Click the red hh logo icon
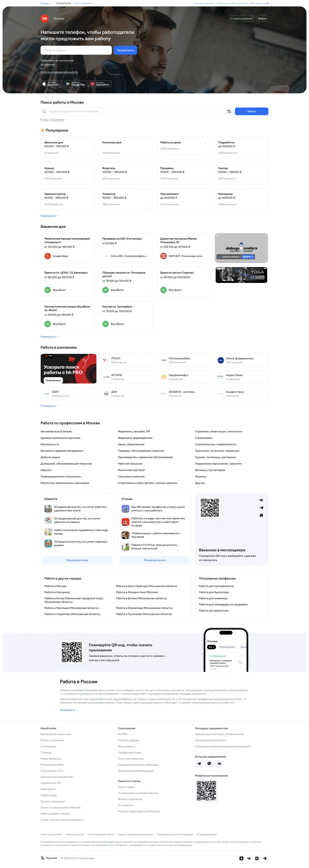The width and height of the screenshot is (309, 868). coord(44,19)
